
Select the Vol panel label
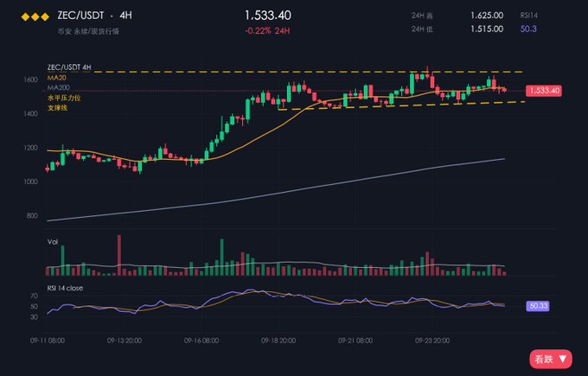(53, 242)
